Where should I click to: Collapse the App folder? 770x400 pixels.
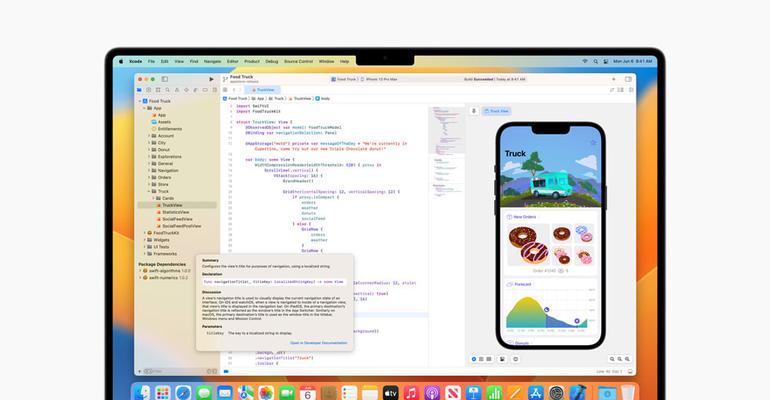pyautogui.click(x=144, y=108)
